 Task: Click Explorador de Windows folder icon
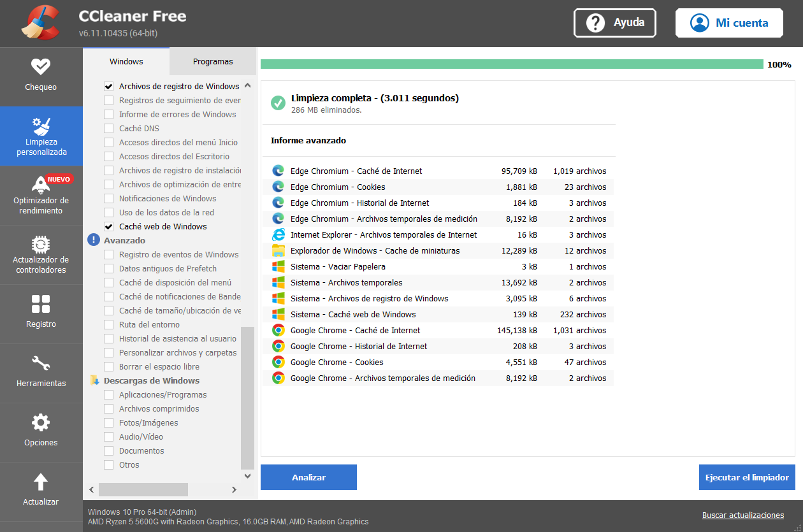pyautogui.click(x=278, y=250)
